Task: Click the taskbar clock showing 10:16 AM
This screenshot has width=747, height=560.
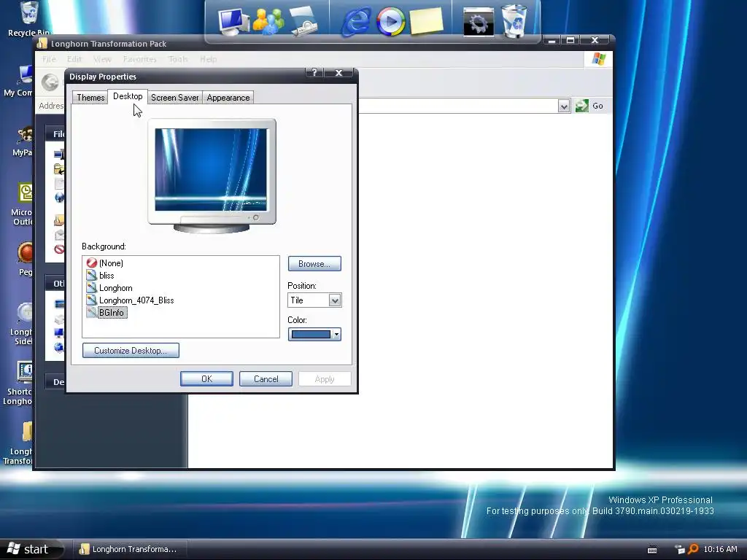Action: [x=720, y=549]
